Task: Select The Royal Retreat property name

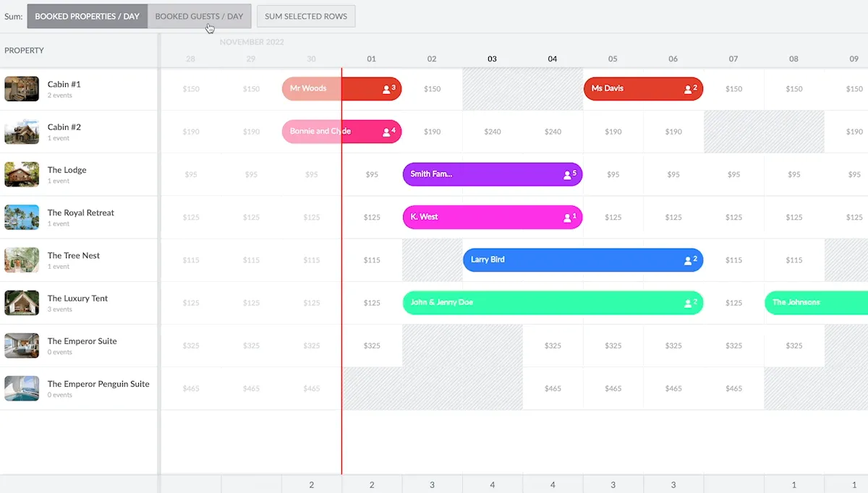Action: (x=81, y=213)
